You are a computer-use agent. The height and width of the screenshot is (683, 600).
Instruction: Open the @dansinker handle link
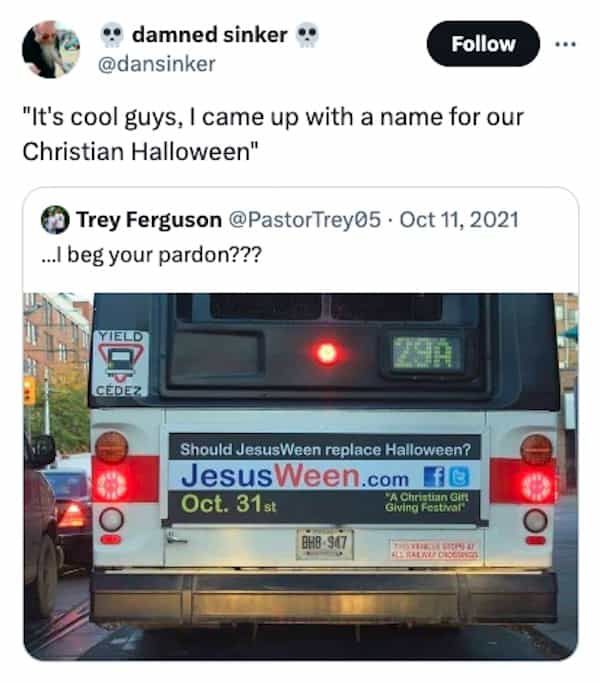click(x=157, y=64)
